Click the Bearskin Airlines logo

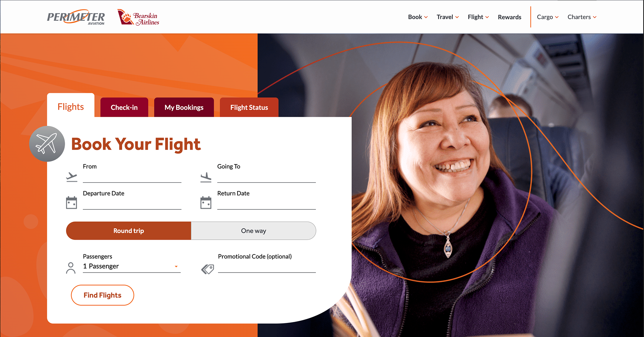[x=138, y=17]
